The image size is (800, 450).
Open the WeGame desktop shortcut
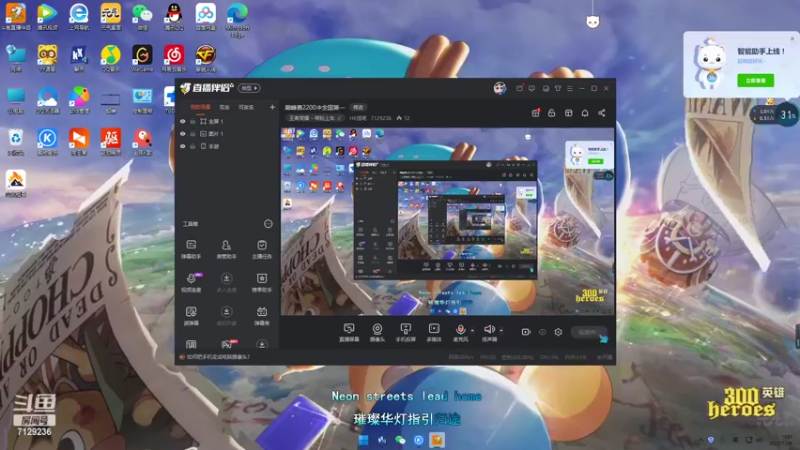(142, 59)
